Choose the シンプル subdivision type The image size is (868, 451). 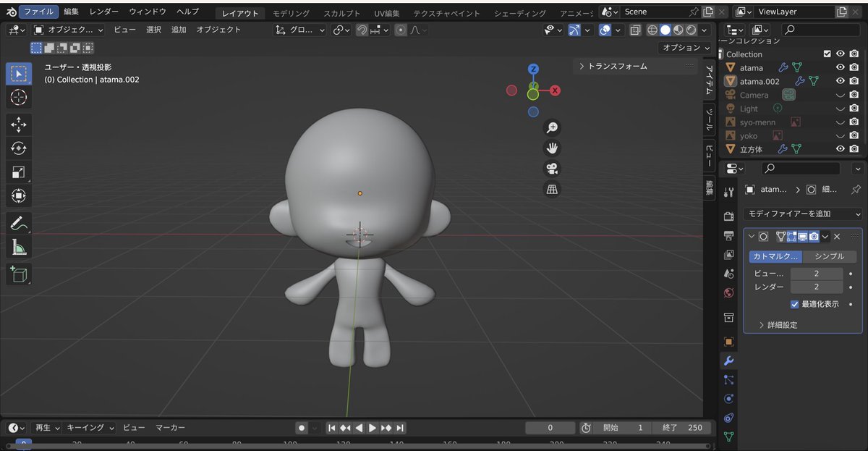[x=829, y=256]
